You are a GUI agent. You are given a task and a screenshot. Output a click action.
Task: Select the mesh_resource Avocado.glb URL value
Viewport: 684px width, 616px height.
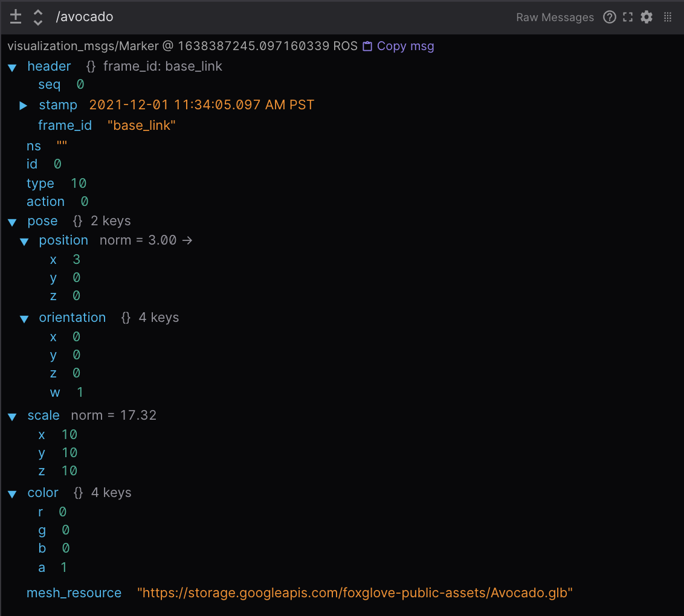point(355,593)
